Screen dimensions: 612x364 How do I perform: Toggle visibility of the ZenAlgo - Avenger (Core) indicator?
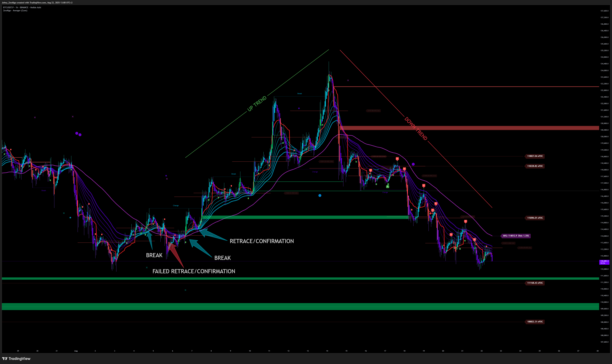[x=16, y=10]
